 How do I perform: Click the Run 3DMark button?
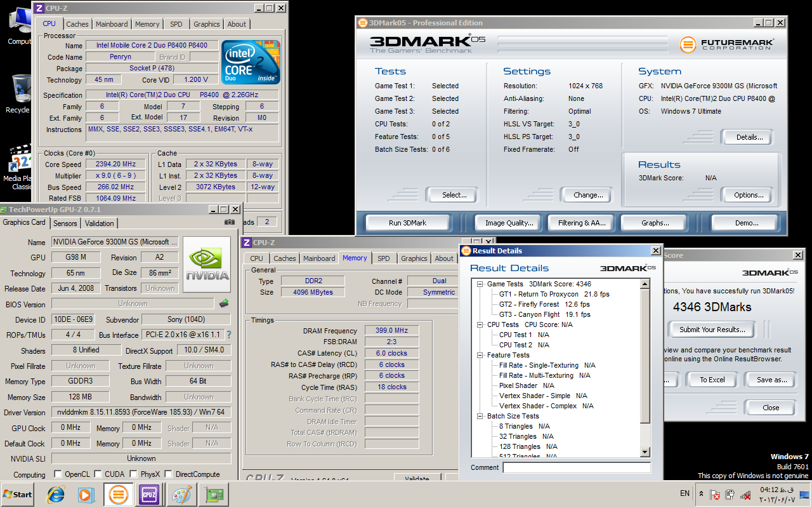pyautogui.click(x=407, y=223)
